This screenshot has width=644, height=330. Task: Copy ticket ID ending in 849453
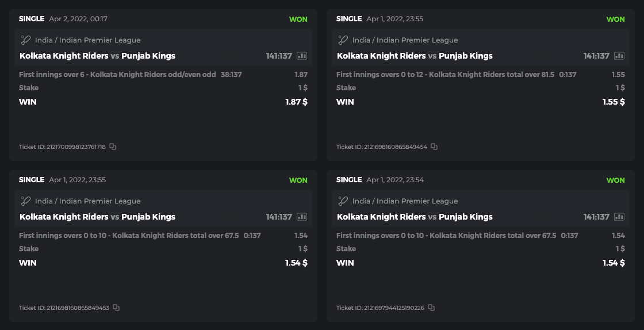116,308
